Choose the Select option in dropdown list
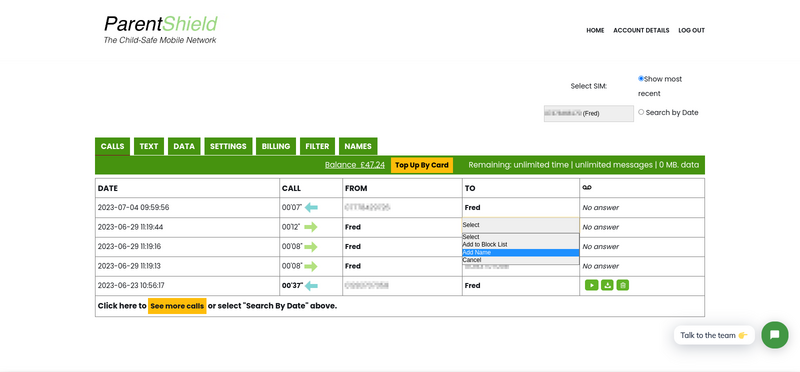 [x=520, y=237]
